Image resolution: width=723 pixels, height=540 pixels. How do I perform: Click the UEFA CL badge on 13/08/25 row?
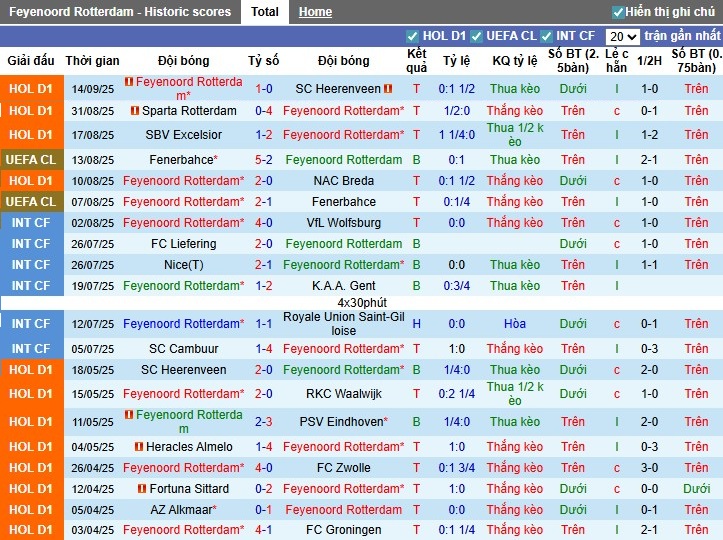[31, 160]
